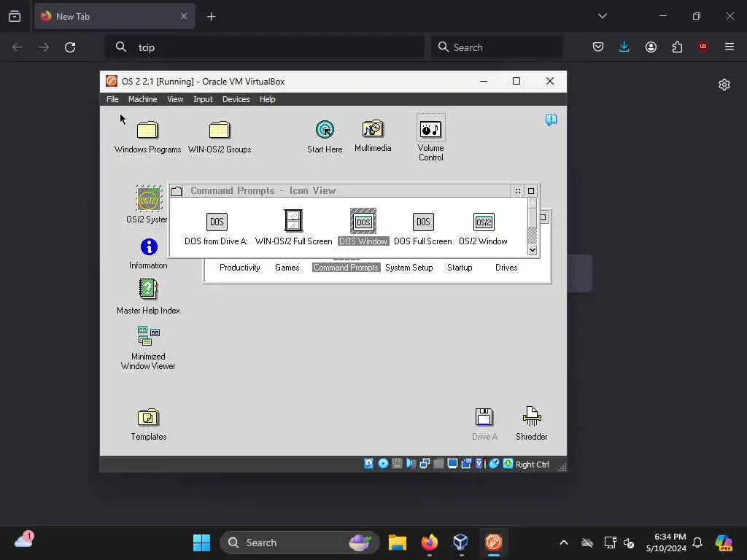The height and width of the screenshot is (560, 747).
Task: Click the hard disk activity status icon
Action: coord(368,464)
